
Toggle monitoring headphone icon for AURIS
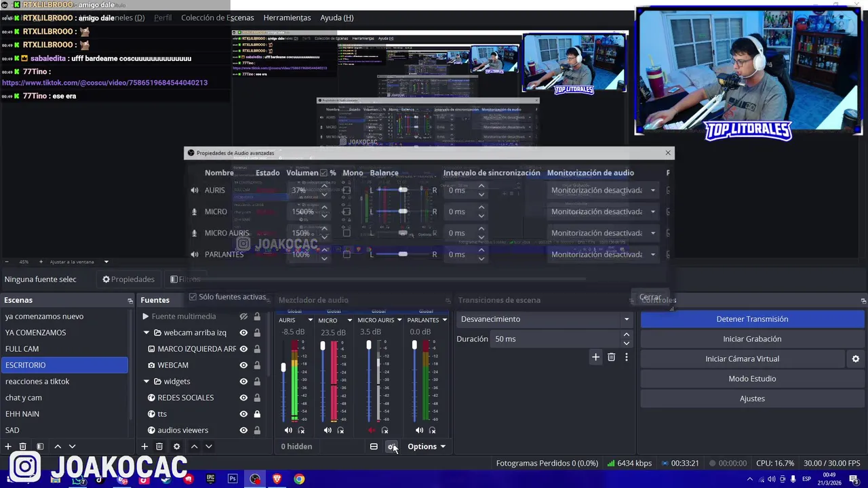(301, 430)
